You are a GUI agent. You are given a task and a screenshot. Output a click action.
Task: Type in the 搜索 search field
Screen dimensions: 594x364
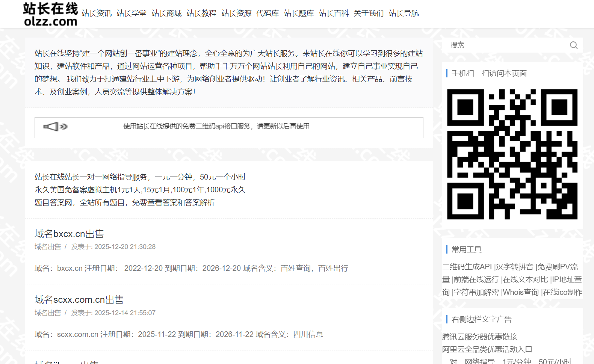coord(507,45)
